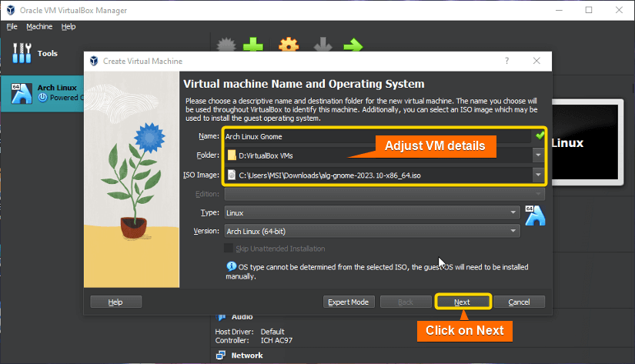Toggle Skip Unattended Installation checkbox
Viewport: 635px width, 364px height.
[229, 249]
